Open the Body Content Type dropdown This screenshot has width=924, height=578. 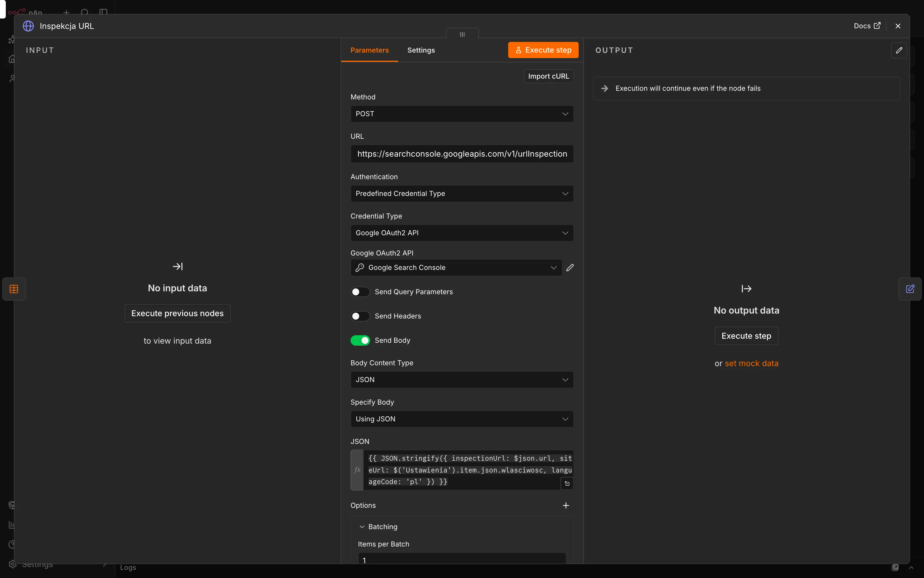pyautogui.click(x=462, y=379)
